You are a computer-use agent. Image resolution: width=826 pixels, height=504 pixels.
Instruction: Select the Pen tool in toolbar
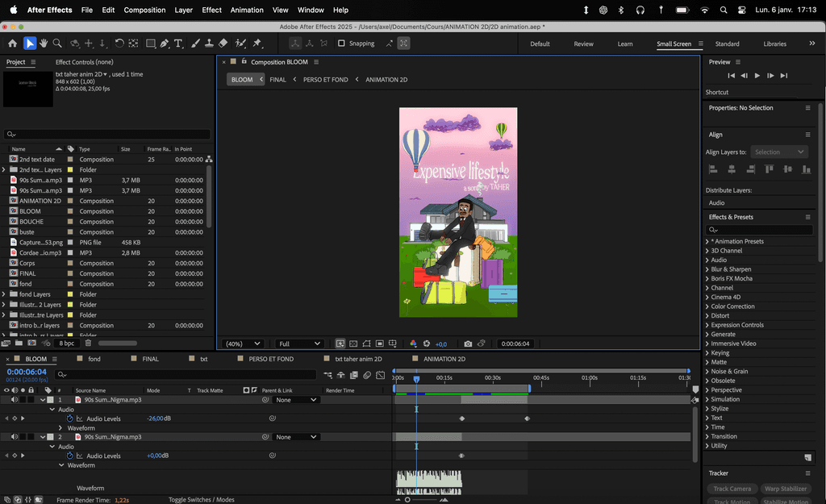point(165,44)
